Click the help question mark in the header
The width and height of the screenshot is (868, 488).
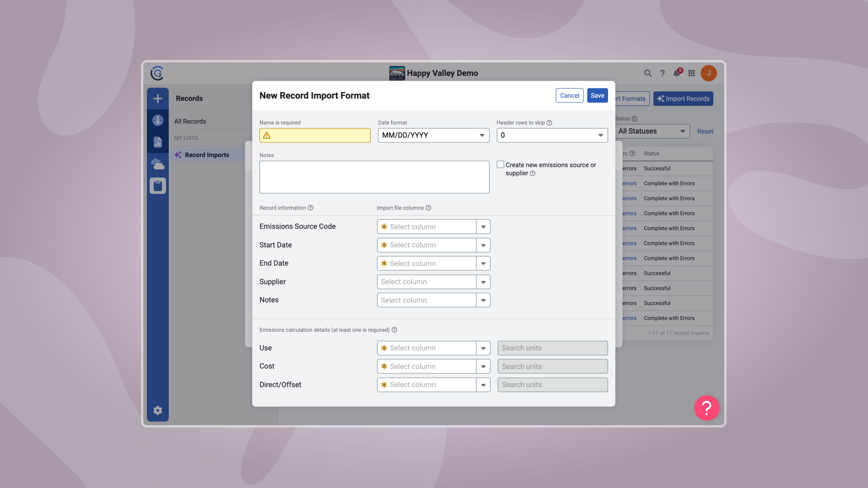pos(662,73)
